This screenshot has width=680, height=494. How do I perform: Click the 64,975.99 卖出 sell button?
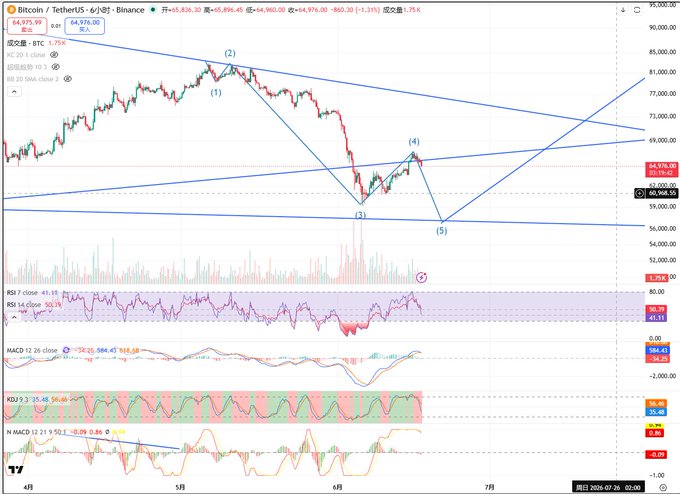(27, 26)
